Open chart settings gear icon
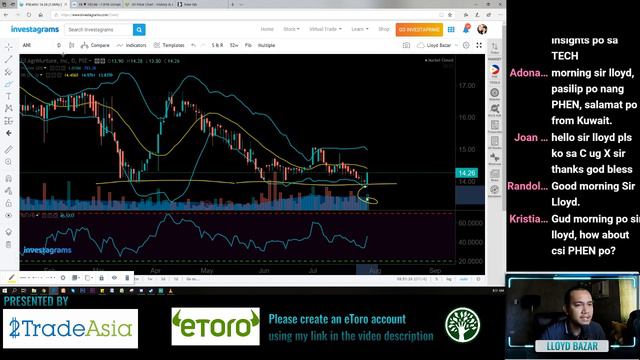 tap(466, 45)
